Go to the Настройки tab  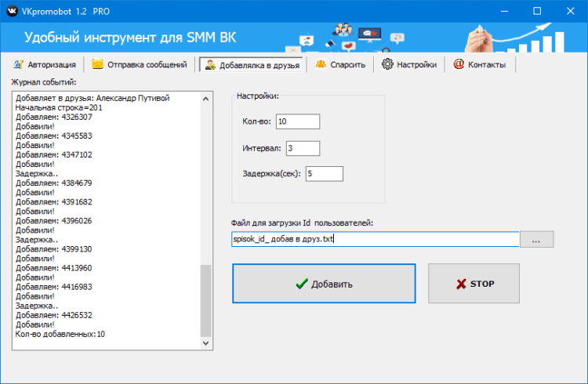pyautogui.click(x=409, y=64)
